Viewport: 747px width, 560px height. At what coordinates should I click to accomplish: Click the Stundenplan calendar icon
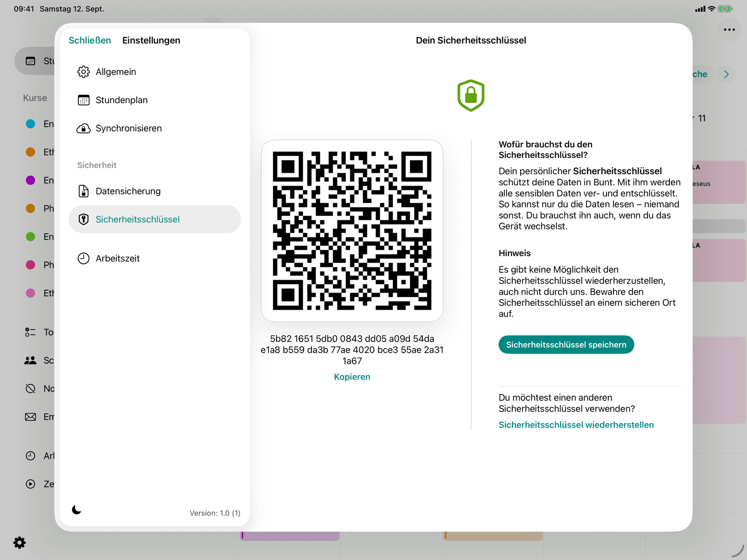84,100
